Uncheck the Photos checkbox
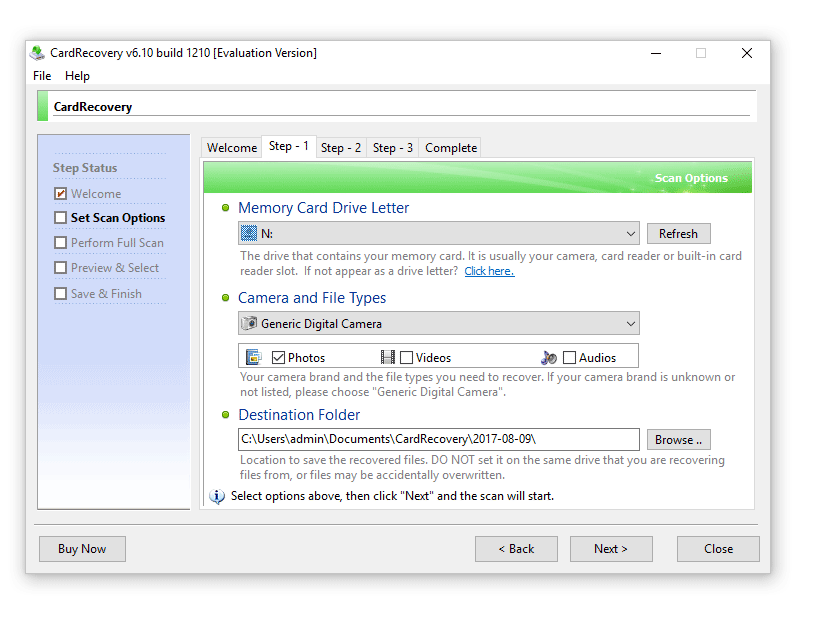The width and height of the screenshot is (815, 621). [279, 357]
